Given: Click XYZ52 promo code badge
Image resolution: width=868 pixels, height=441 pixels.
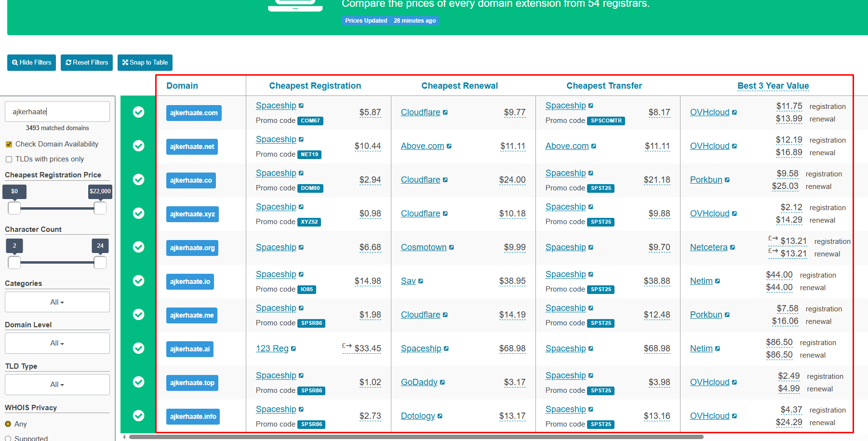Looking at the screenshot, I should [309, 222].
